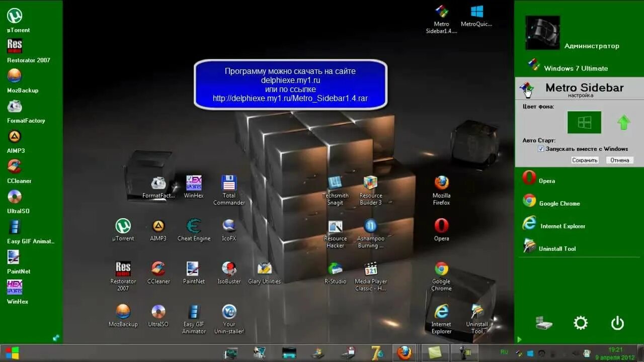Screen dimensions: 644x362
Task: Open Google Chrome in right Metro Sidebar
Action: coord(551,201)
